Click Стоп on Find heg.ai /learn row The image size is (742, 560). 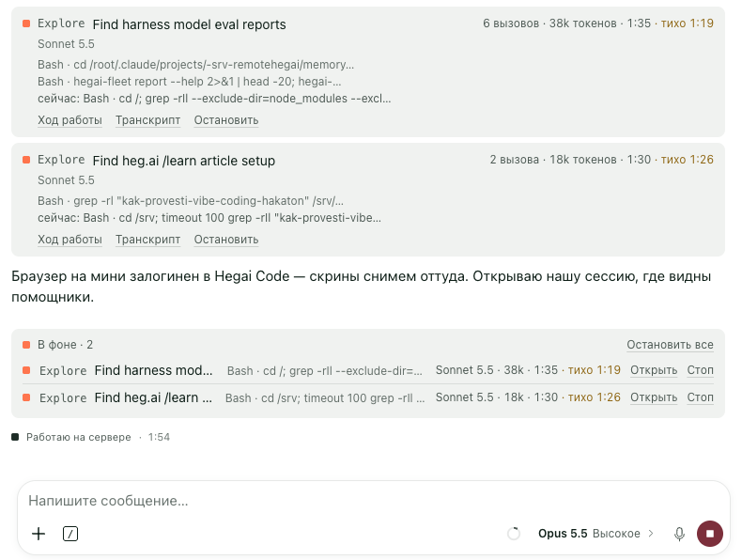coord(701,397)
